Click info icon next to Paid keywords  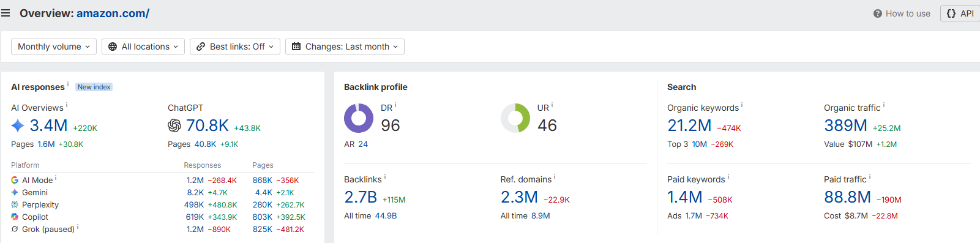coord(728,177)
